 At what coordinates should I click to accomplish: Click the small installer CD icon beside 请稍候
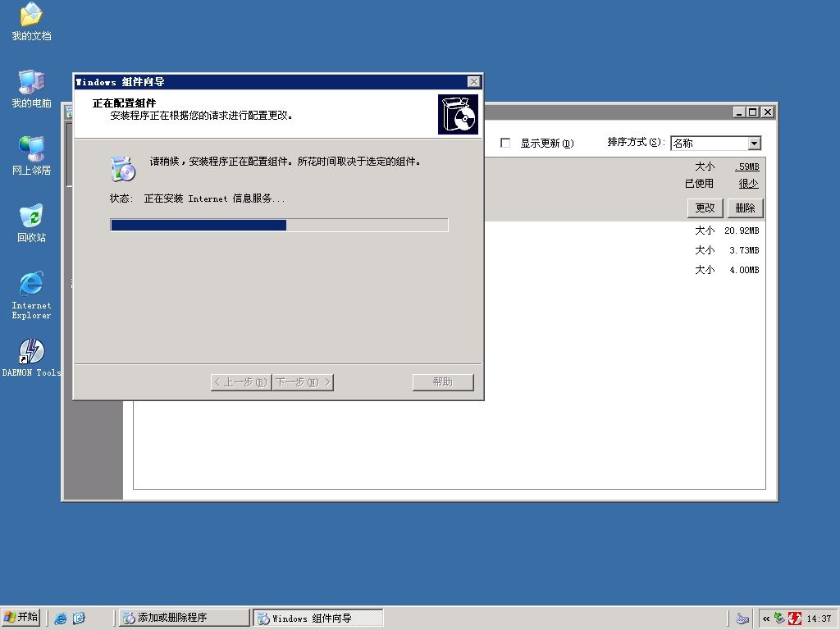click(x=123, y=169)
